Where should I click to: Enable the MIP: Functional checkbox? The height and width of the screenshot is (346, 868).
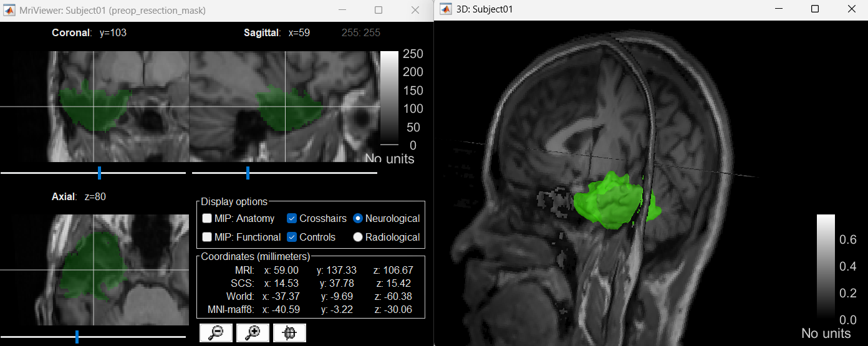208,238
